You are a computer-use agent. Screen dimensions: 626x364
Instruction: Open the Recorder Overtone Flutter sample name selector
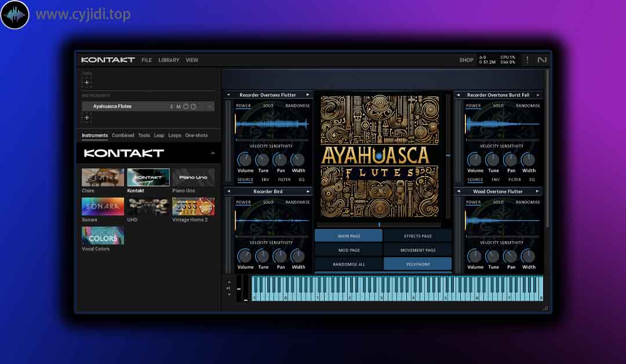click(268, 95)
